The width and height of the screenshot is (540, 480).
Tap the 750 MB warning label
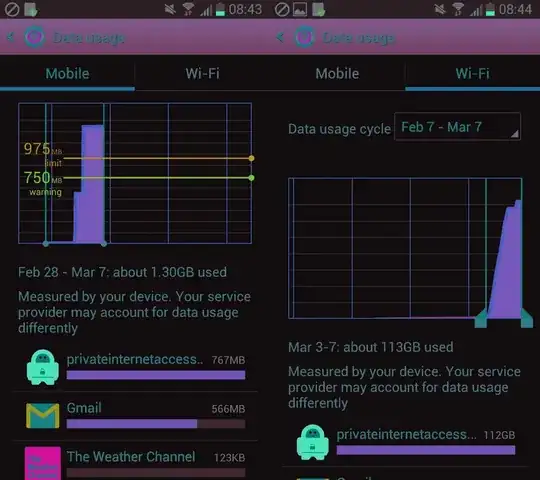tap(43, 183)
